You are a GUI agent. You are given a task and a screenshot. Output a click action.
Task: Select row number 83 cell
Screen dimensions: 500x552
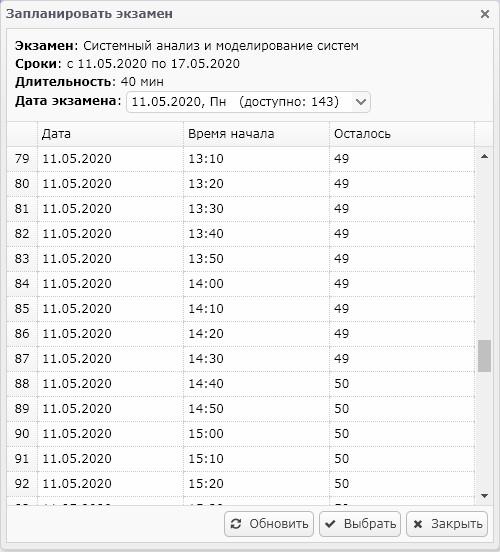22,259
